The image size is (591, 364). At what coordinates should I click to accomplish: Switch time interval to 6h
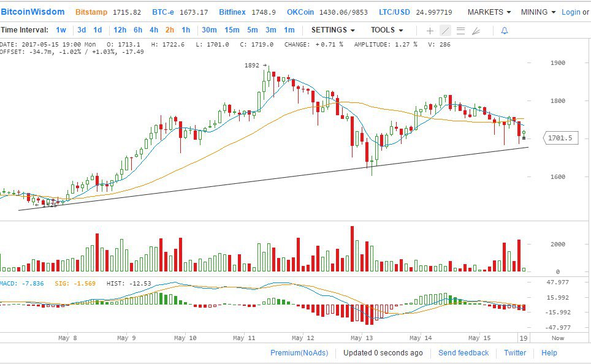pyautogui.click(x=138, y=30)
